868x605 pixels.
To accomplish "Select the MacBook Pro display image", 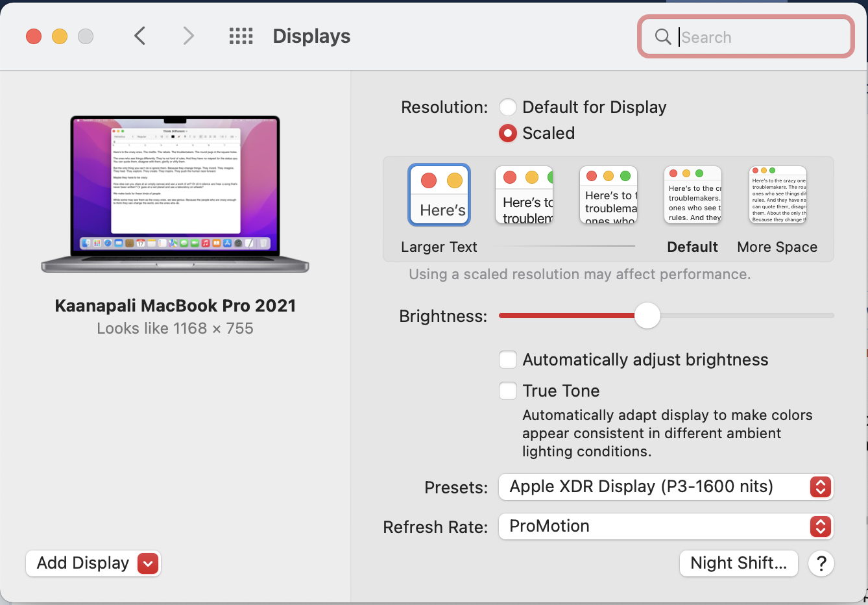I will click(x=175, y=193).
